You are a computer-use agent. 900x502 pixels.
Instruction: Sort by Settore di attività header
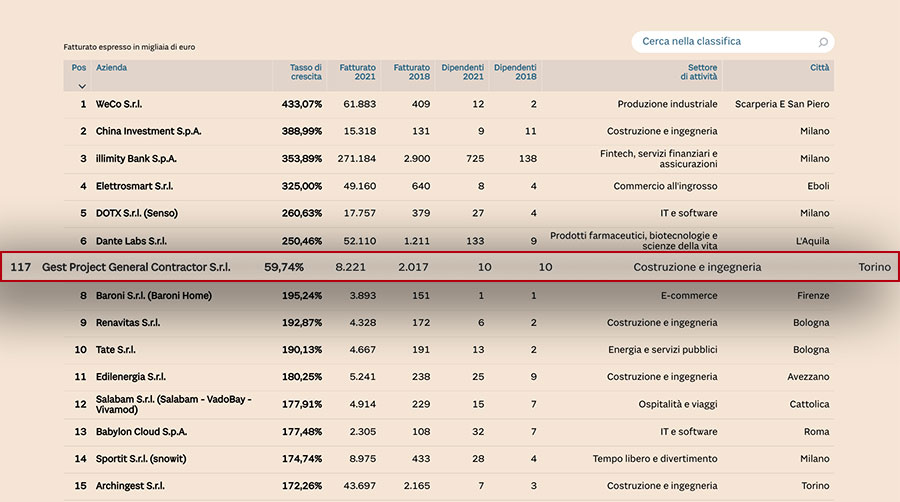click(699, 72)
